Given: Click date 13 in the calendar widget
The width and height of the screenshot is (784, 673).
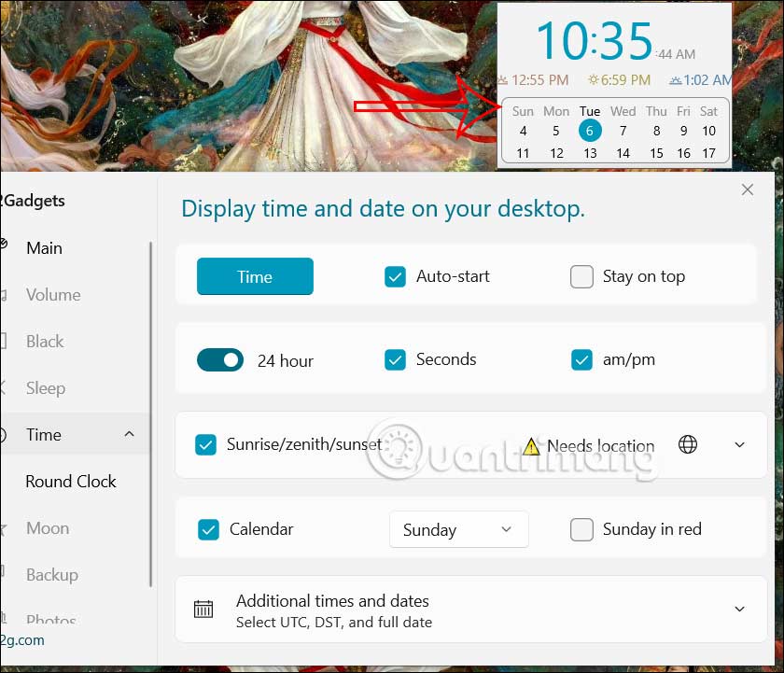Looking at the screenshot, I should 590,153.
